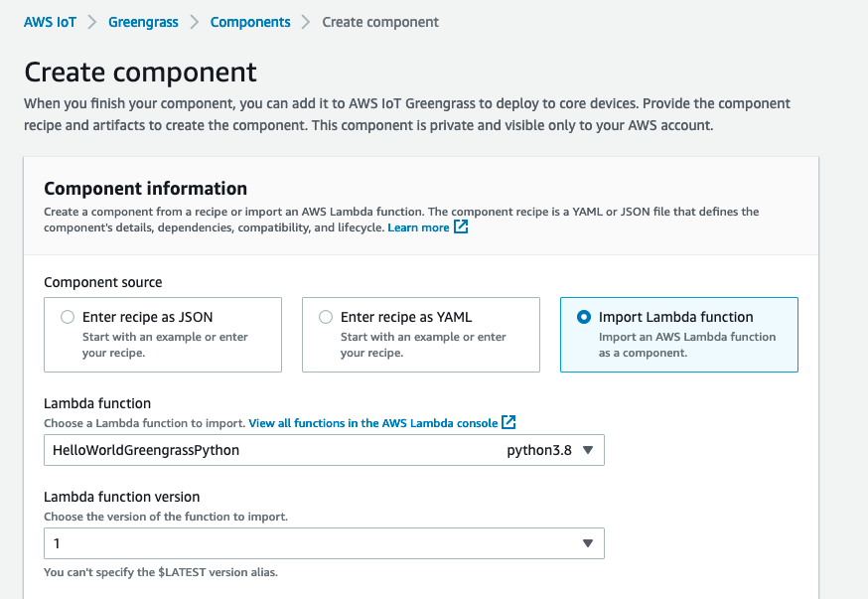
Task: Click the Component information heading
Action: 146,189
